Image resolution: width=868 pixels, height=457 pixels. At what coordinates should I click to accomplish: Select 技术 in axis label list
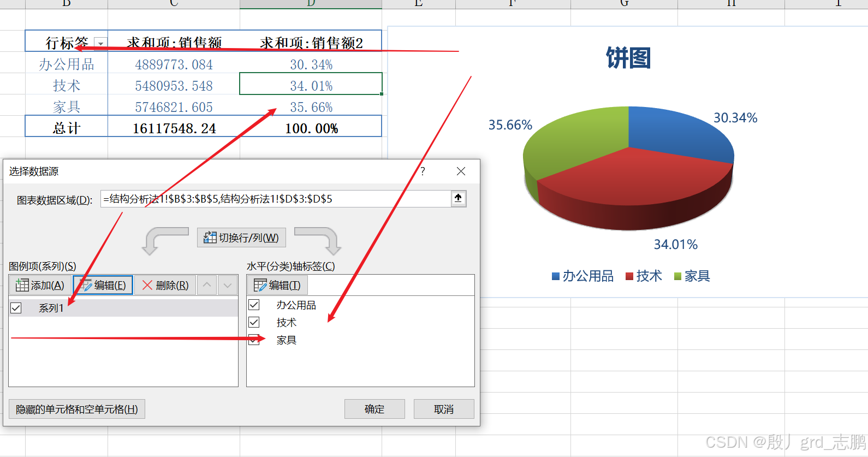[286, 323]
